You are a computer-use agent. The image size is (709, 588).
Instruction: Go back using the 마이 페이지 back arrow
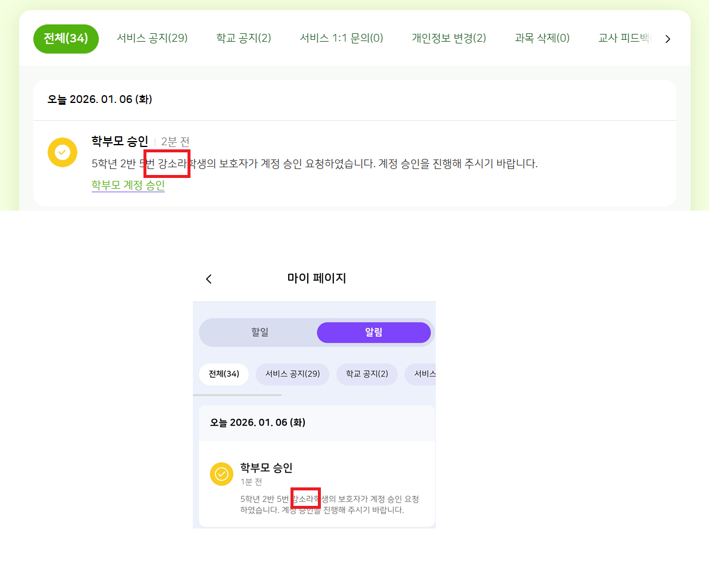tap(208, 279)
